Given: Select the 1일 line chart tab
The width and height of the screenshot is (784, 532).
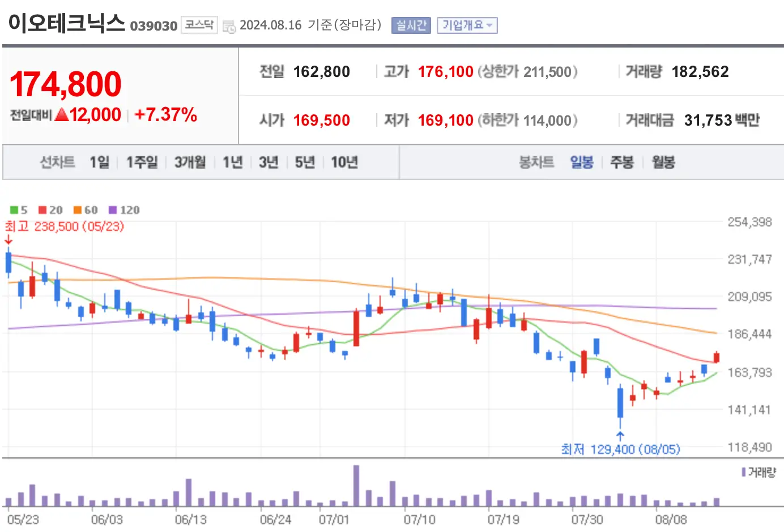Looking at the screenshot, I should 99,162.
